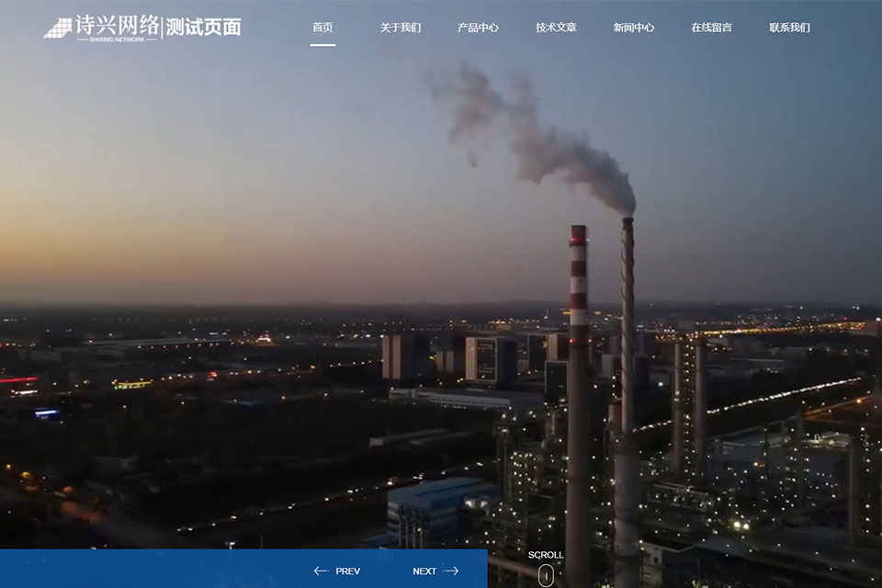Click the SCROLL text label
The image size is (882, 588).
point(546,555)
